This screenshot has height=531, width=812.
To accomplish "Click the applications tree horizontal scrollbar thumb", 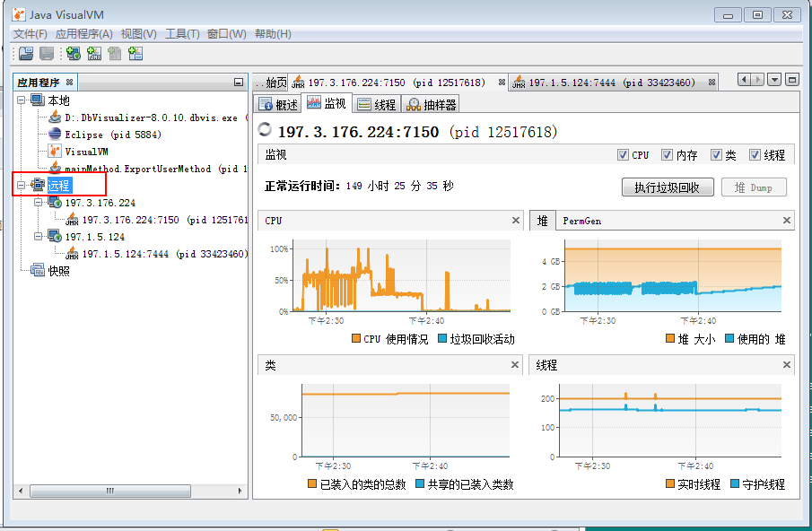I will click(x=110, y=491).
